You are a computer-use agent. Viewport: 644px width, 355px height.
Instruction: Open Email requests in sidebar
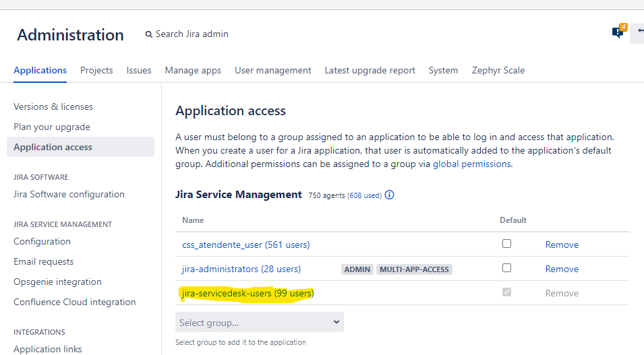(x=44, y=261)
